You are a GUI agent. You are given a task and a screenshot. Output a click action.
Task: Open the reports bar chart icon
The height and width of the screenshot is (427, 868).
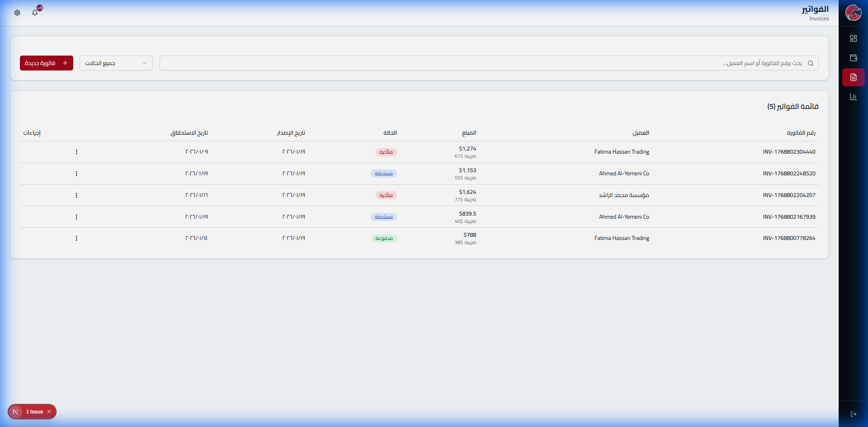[x=853, y=97]
